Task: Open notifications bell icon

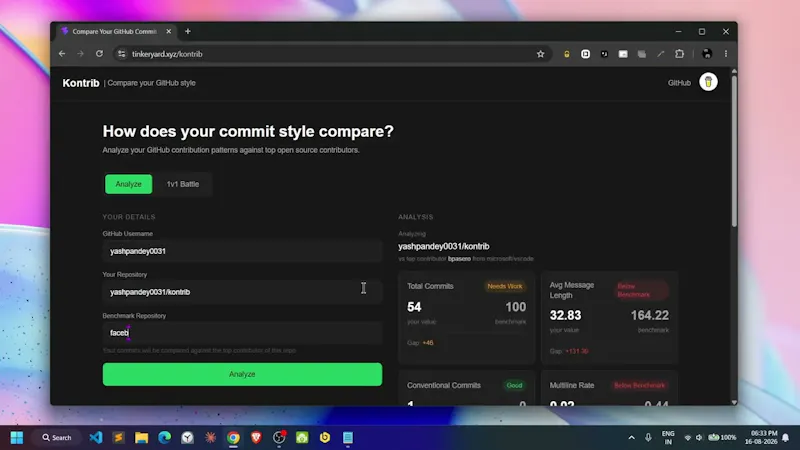Action: pos(786,437)
